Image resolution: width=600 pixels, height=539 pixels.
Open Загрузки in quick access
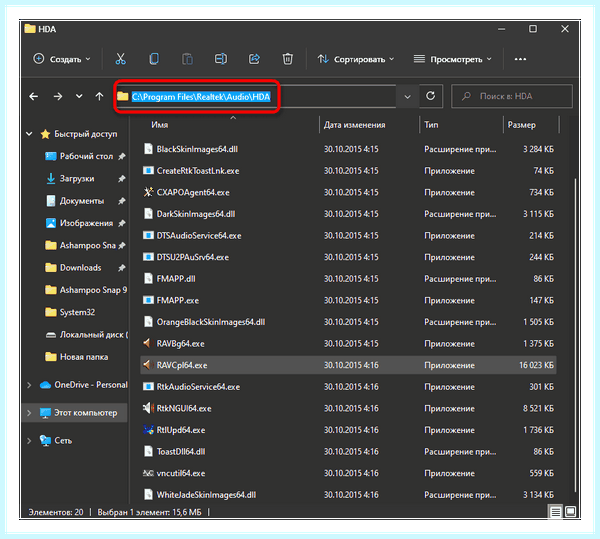77,178
